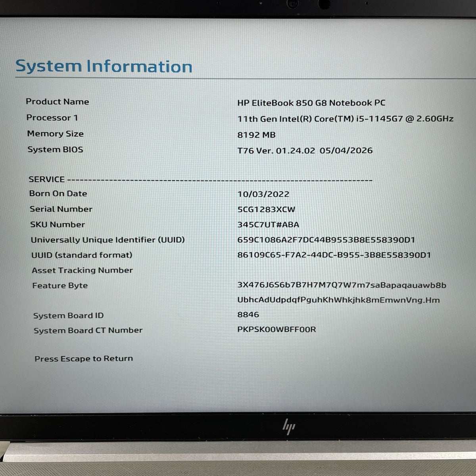This screenshot has height=476, width=476.
Task: Click the serial 5CG1283XCW
Action: coord(266,209)
